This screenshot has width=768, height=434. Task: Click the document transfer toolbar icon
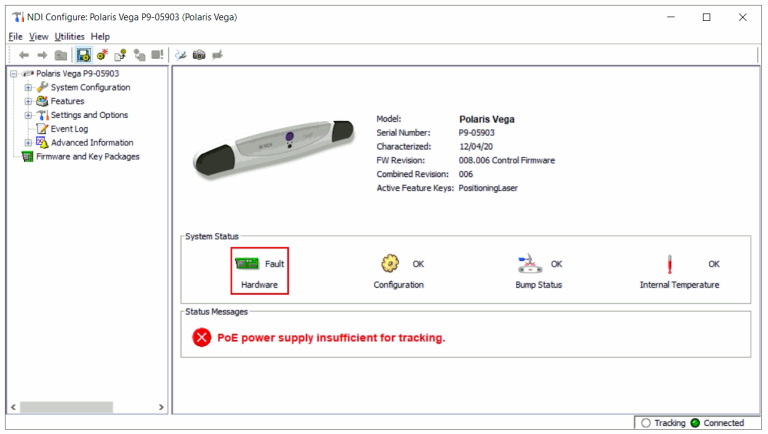point(120,55)
